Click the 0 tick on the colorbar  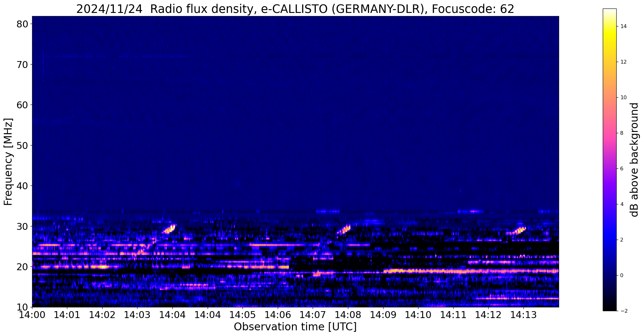pyautogui.click(x=622, y=275)
